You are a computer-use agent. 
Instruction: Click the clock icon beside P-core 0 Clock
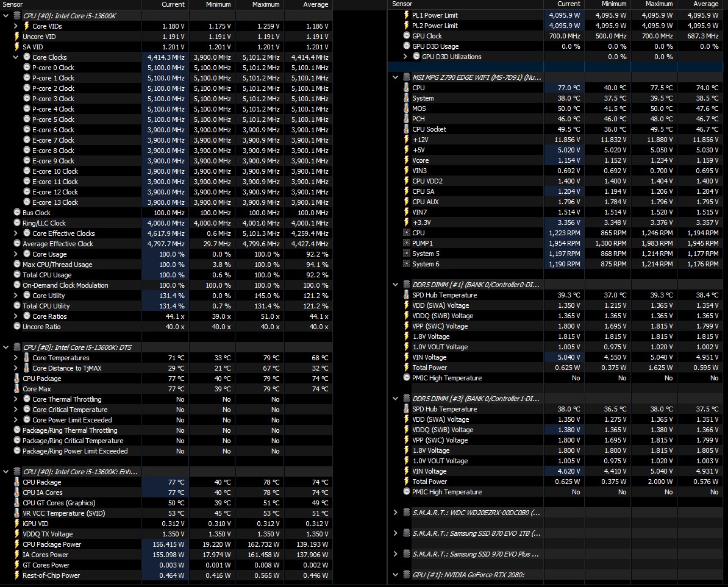tap(27, 67)
